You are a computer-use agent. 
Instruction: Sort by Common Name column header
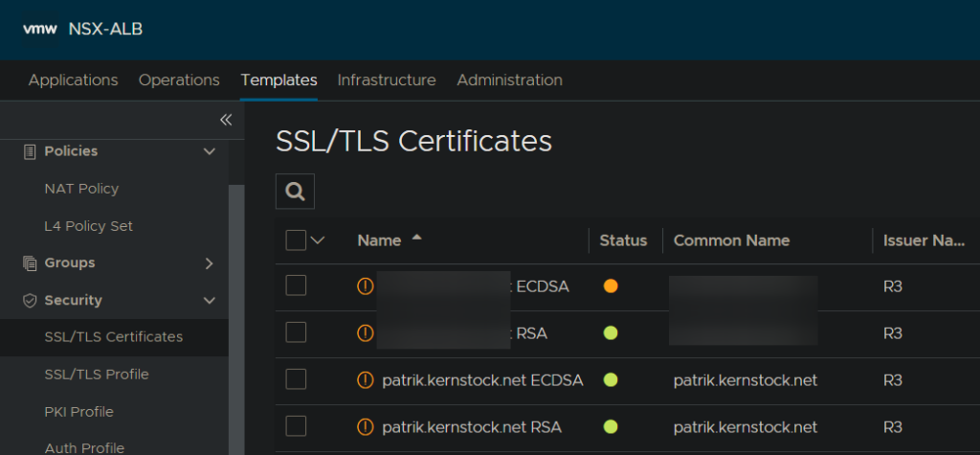tap(731, 240)
